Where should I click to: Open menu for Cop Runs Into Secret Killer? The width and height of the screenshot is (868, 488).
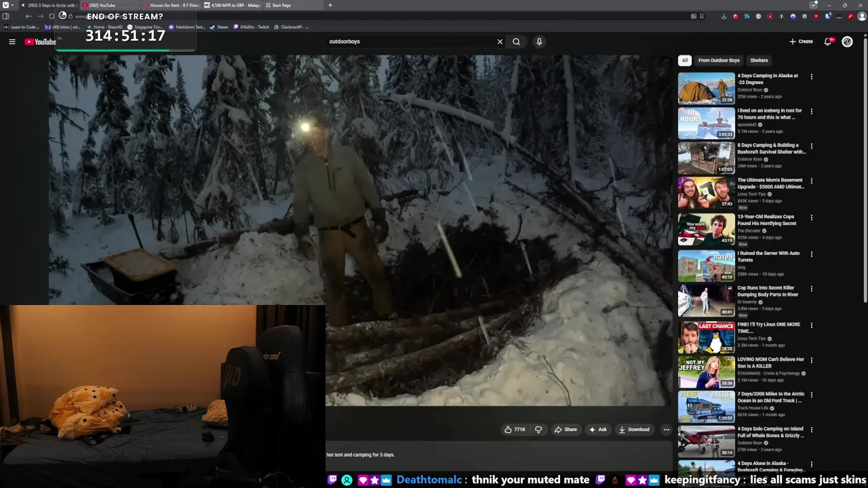pyautogui.click(x=811, y=289)
